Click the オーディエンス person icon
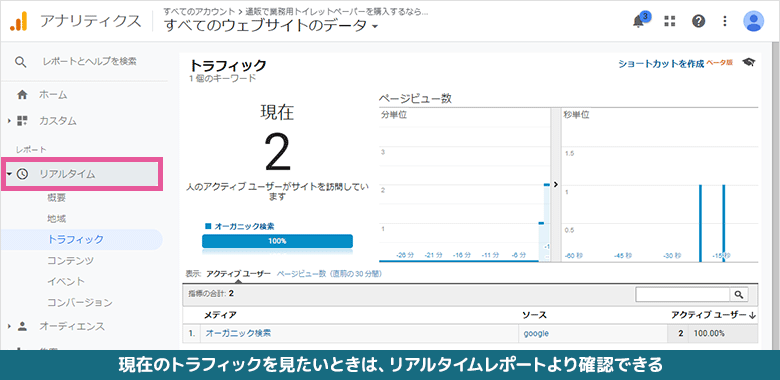The height and width of the screenshot is (380, 780). pos(22,326)
